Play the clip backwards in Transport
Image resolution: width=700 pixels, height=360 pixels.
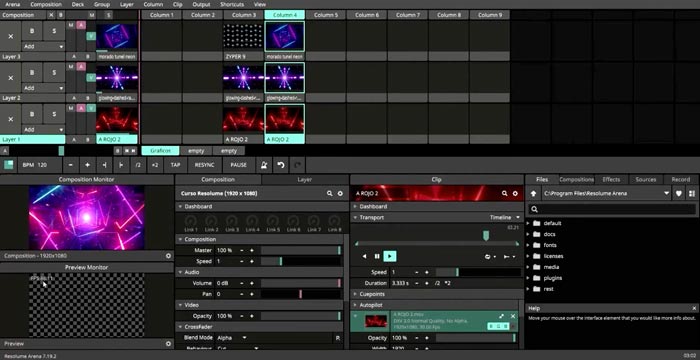[364, 256]
